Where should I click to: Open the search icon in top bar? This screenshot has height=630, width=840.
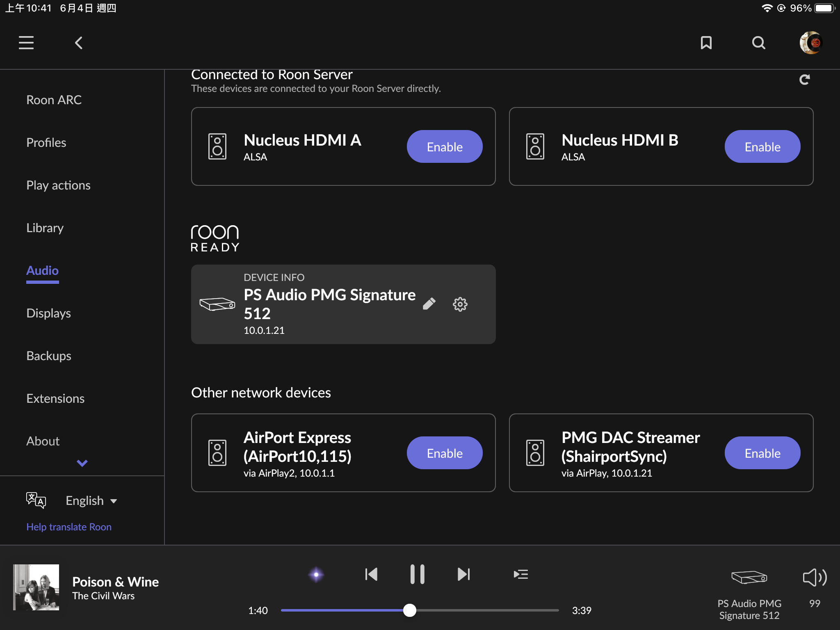click(759, 43)
